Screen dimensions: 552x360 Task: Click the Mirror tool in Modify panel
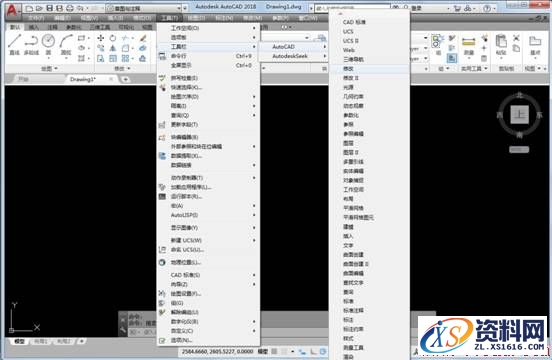(x=113, y=48)
